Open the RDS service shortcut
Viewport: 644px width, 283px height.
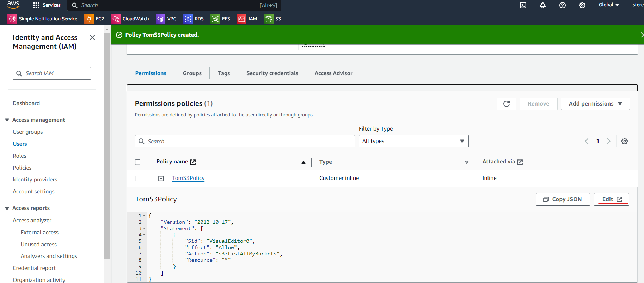click(194, 19)
